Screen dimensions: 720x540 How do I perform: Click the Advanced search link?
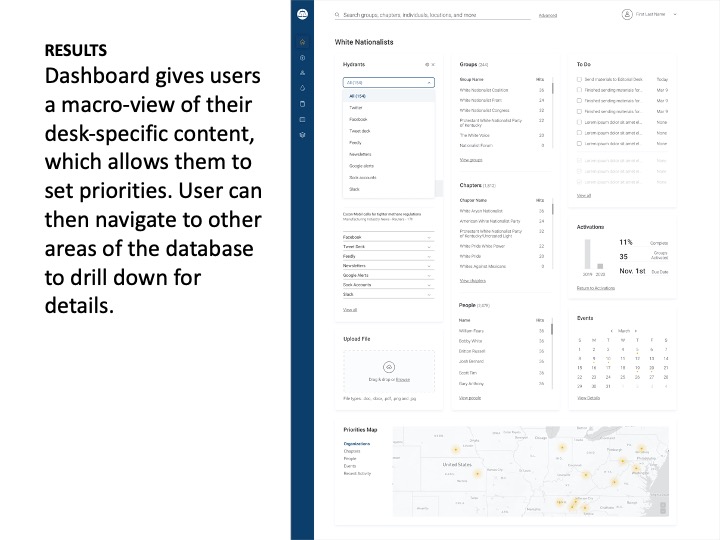click(548, 16)
